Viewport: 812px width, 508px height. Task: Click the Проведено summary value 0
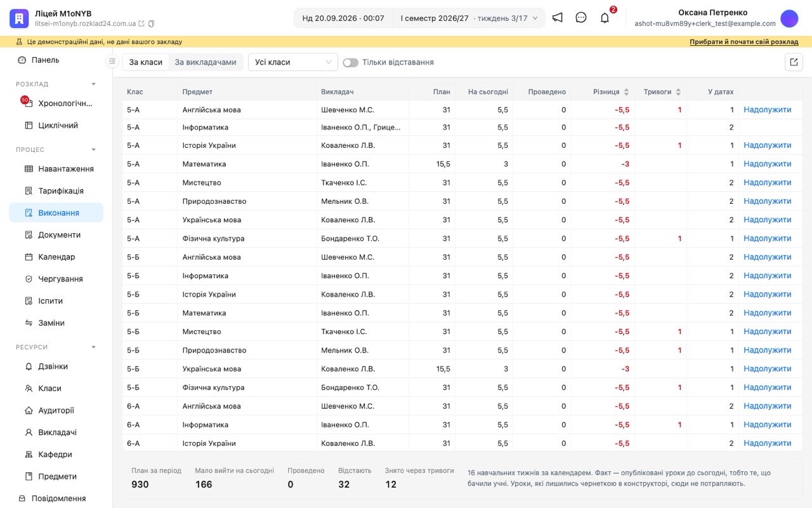pyautogui.click(x=291, y=485)
